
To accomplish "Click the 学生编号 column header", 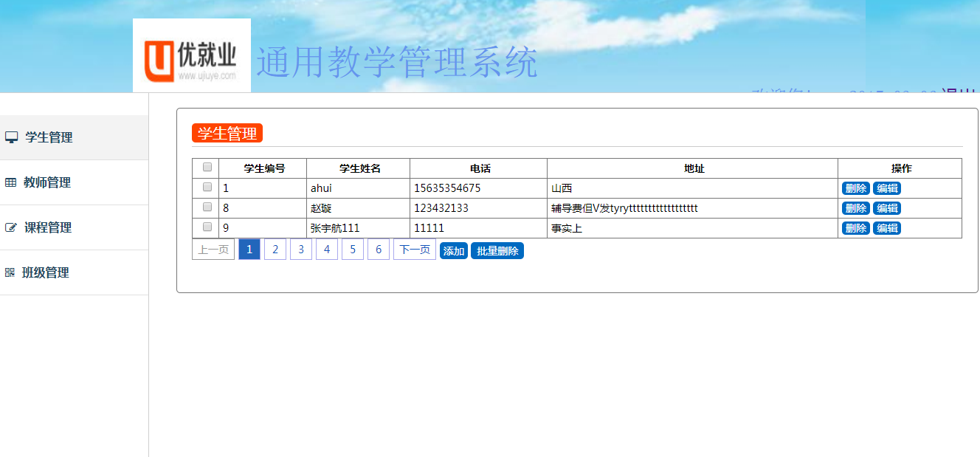I will [264, 168].
